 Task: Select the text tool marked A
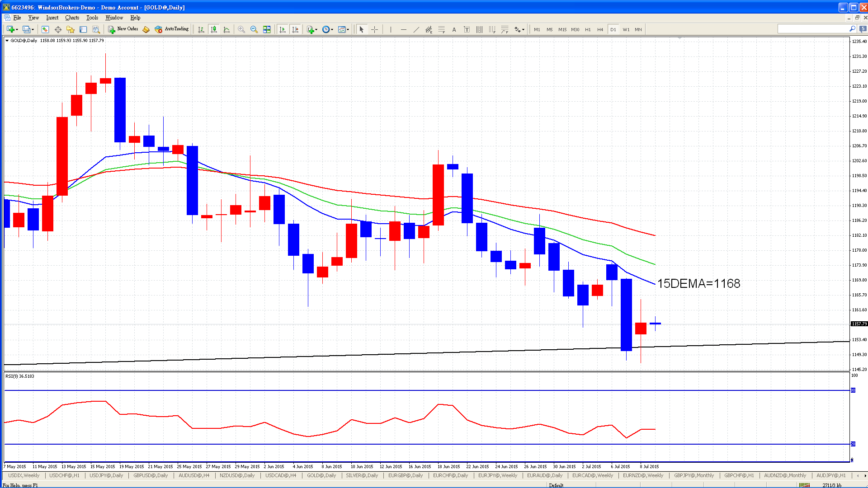454,29
